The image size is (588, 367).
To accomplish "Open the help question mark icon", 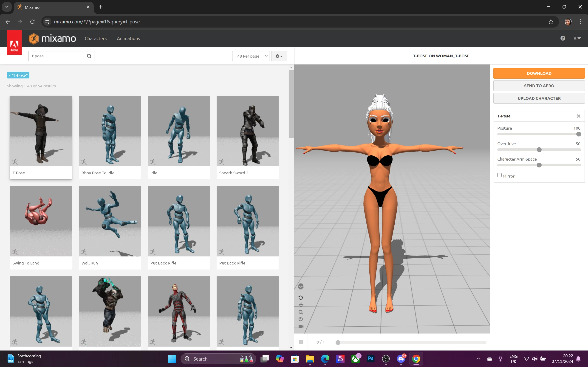I will (x=563, y=38).
